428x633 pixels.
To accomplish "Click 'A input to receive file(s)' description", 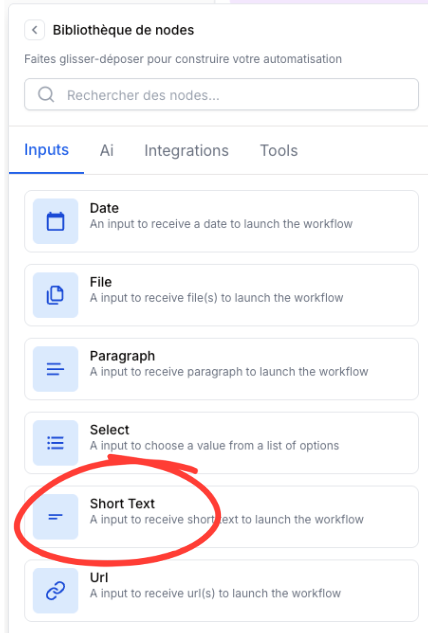I will click(x=216, y=298).
